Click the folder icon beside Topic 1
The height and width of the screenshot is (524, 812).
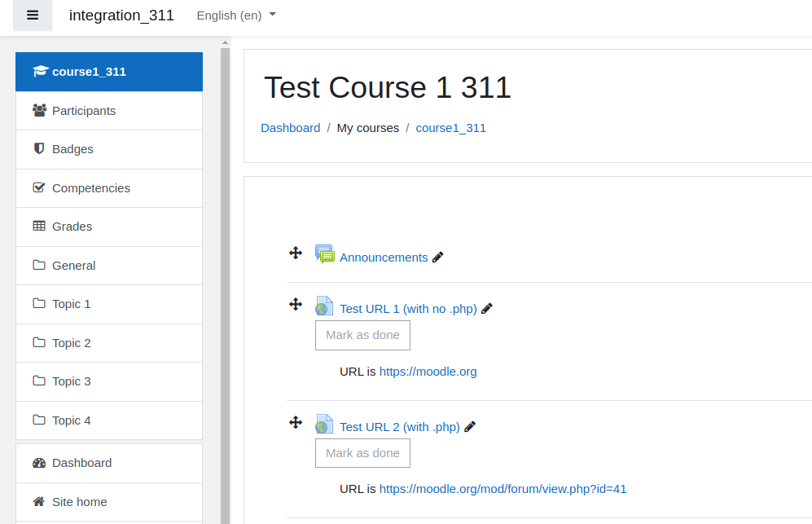(x=39, y=303)
